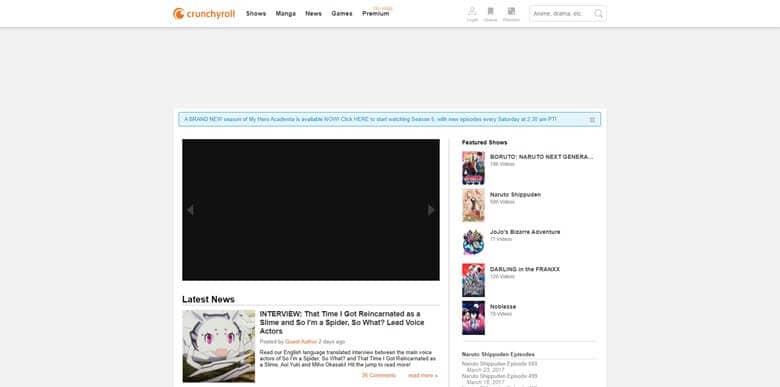Viewport: 780px width, 387px height.
Task: Open the Shows menu
Action: pos(256,14)
